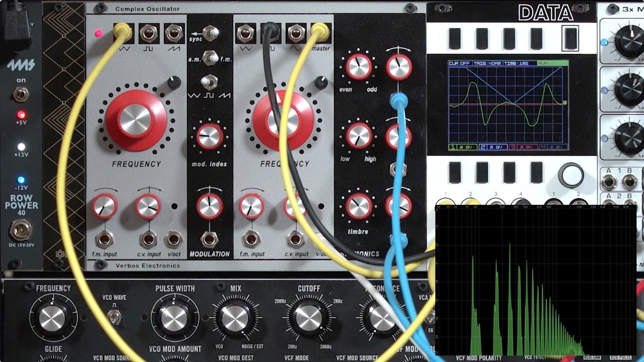Adjust the timbre CV attenuverter knob
The width and height of the screenshot is (644, 362).
tap(399, 206)
